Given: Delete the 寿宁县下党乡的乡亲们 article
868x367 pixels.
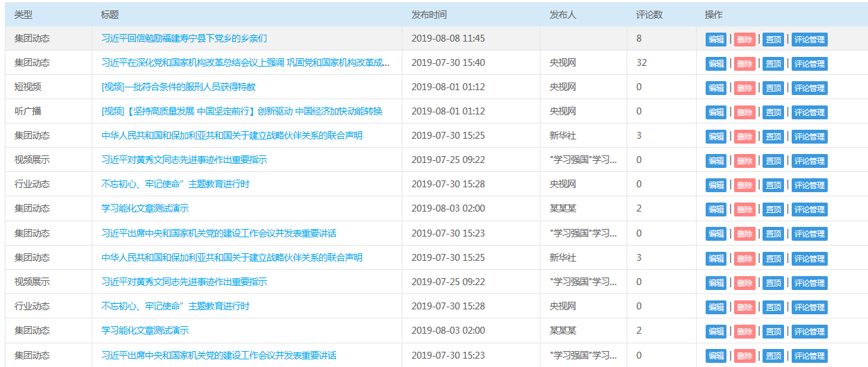Looking at the screenshot, I should point(744,40).
